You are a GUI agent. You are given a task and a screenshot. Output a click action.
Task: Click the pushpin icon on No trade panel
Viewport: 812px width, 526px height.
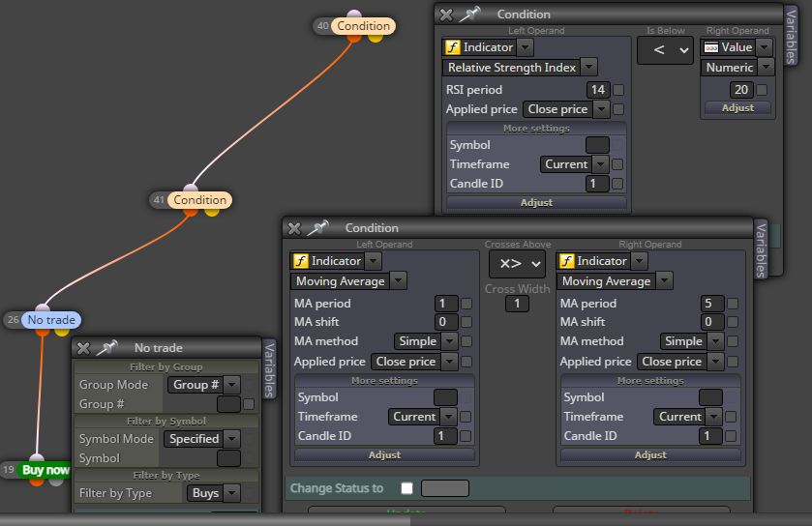coord(106,347)
